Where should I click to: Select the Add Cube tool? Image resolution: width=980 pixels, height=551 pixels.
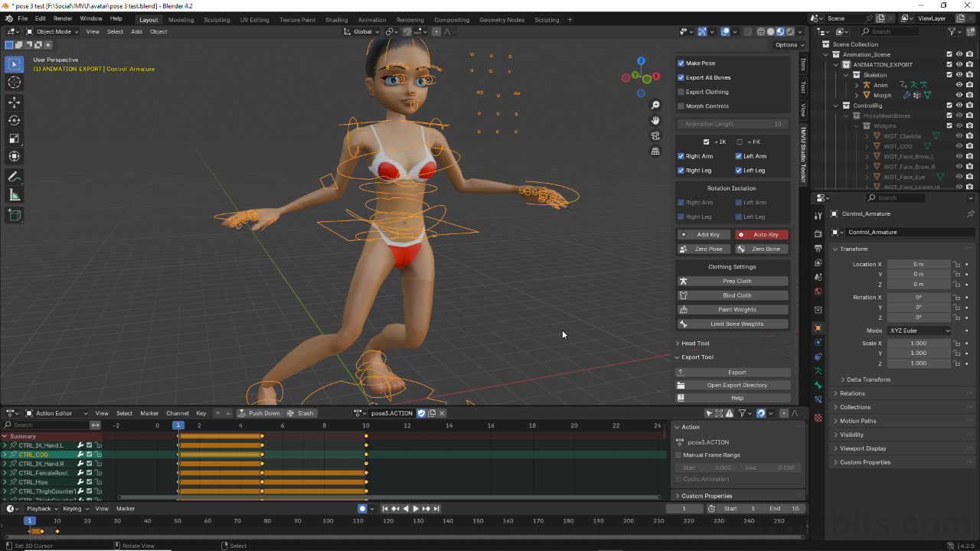15,216
